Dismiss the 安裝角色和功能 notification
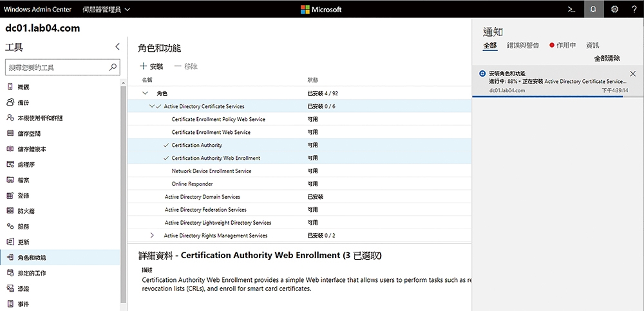Image resolution: width=644 pixels, height=311 pixels. coord(632,73)
